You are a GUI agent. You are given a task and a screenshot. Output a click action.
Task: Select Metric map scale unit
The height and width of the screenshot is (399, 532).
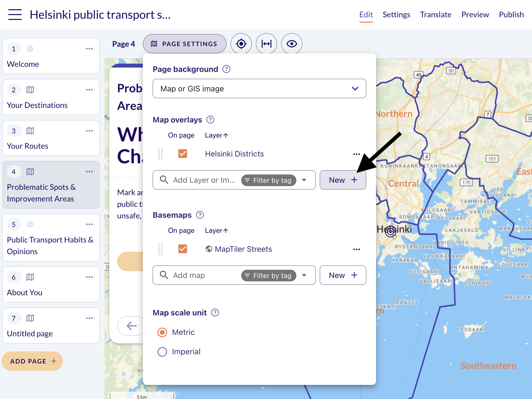162,332
